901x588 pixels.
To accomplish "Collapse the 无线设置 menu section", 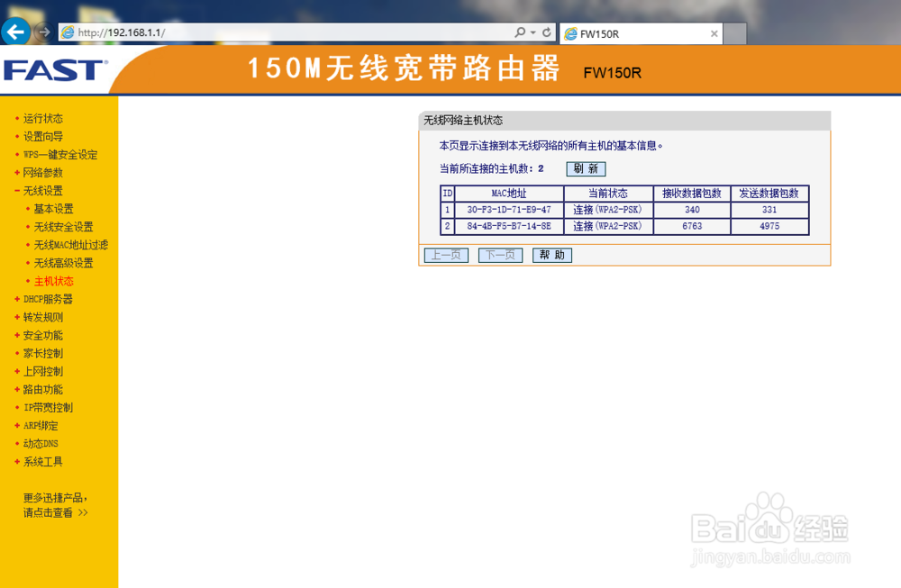I will (43, 190).
